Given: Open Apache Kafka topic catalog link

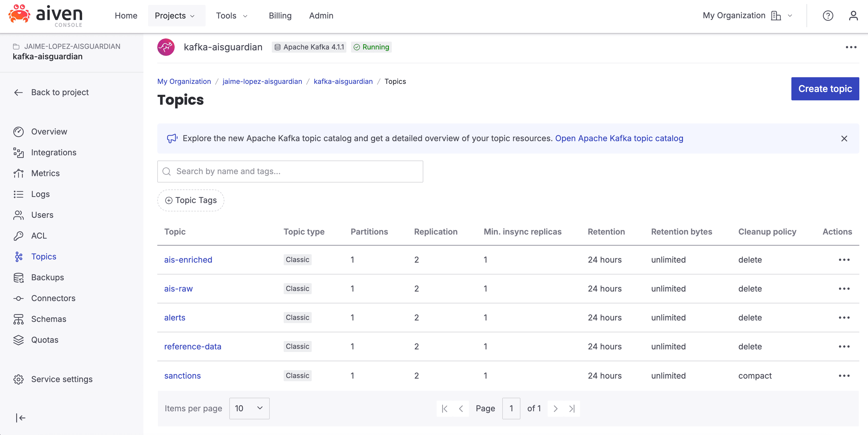Looking at the screenshot, I should [619, 138].
